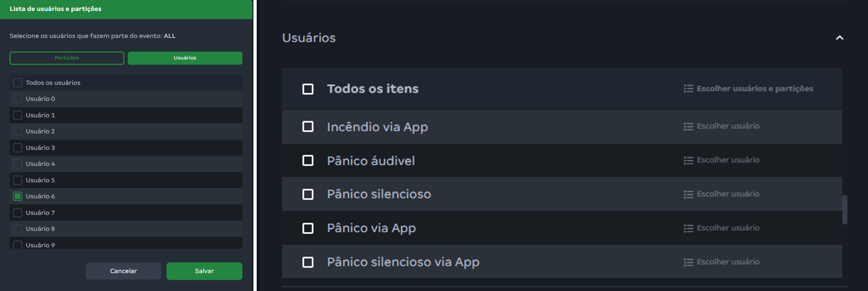Switch to the Partições tab
Screen dimensions: 868x291
point(67,58)
